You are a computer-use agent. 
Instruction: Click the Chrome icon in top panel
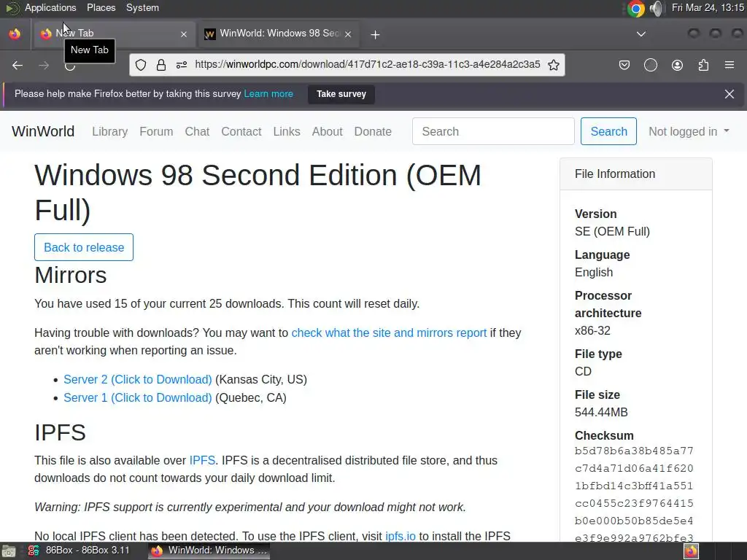(x=635, y=9)
